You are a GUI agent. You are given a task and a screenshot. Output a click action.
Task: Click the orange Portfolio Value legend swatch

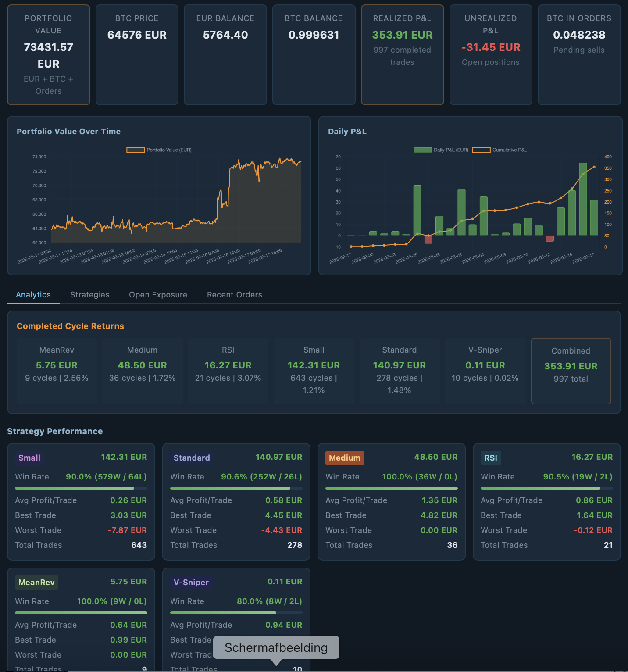point(136,150)
